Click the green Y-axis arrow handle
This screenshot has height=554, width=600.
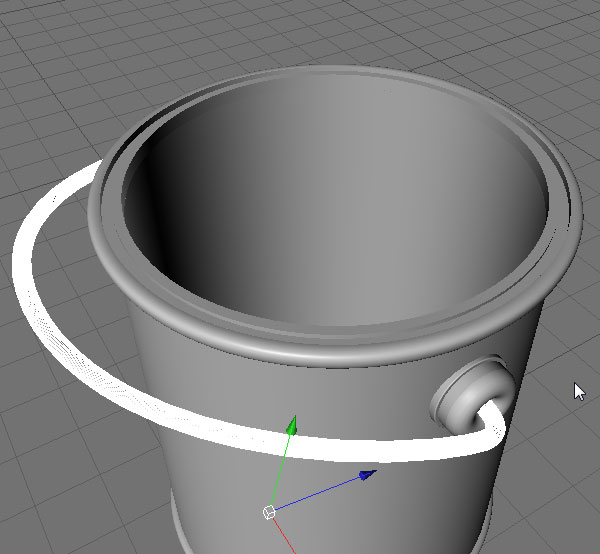[292, 425]
